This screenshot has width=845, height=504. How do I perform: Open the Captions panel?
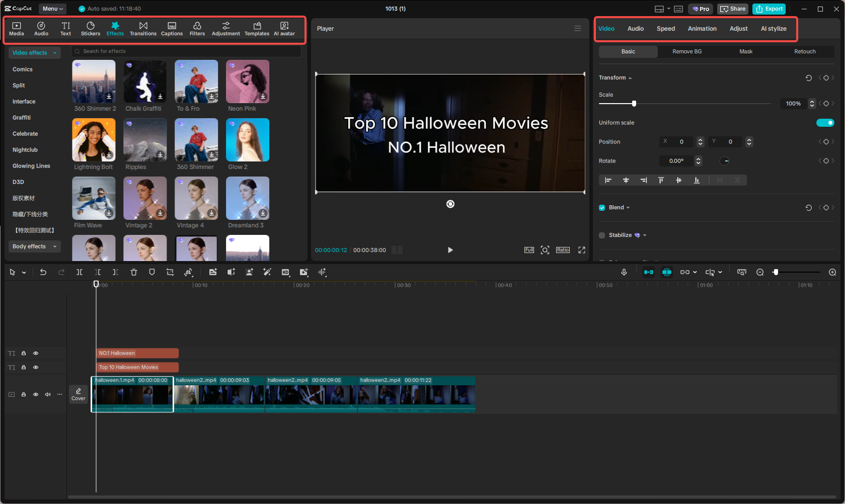pyautogui.click(x=172, y=29)
